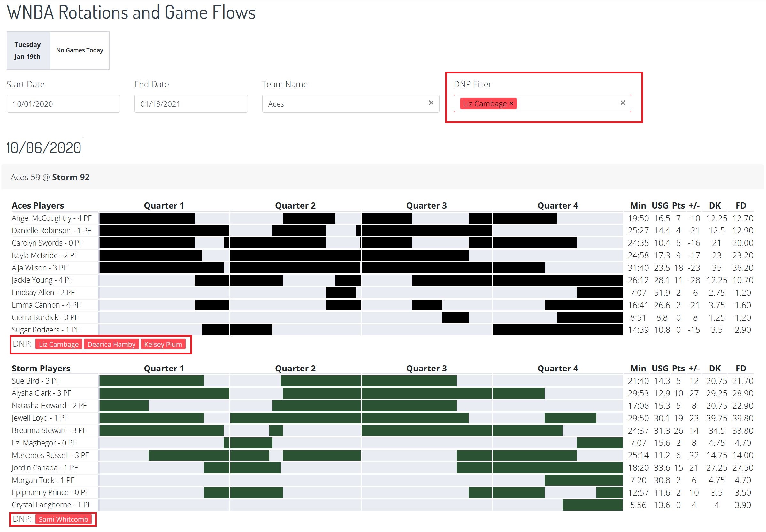Select Jackie Young - 4 PF row label
The image size is (766, 532).
(42, 280)
